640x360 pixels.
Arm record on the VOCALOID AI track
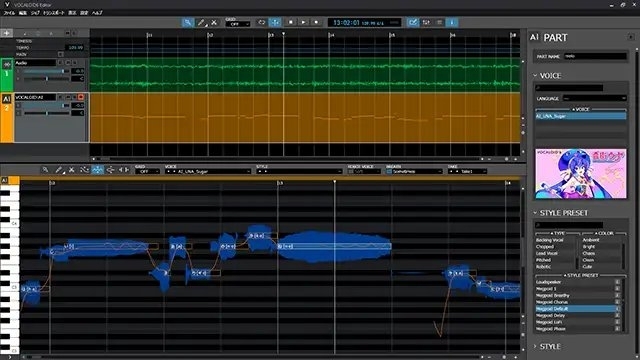pyautogui.click(x=81, y=97)
